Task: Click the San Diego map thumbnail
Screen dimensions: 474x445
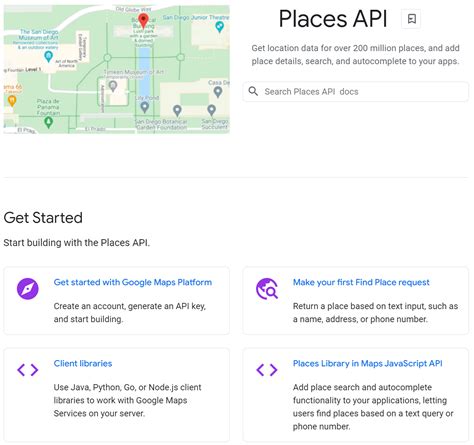Action: coord(116,69)
